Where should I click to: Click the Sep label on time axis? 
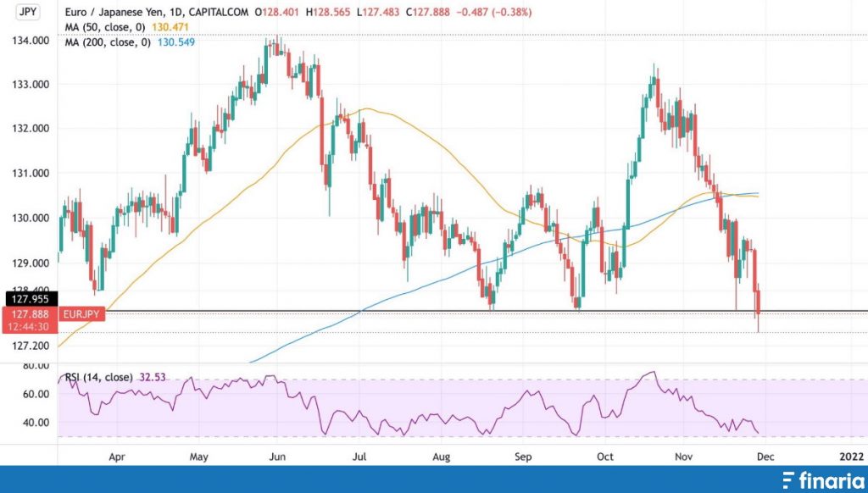523,457
